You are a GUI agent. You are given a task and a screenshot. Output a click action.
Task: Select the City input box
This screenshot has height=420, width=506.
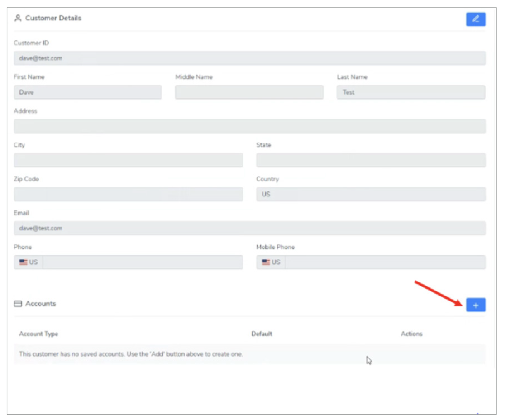point(128,160)
